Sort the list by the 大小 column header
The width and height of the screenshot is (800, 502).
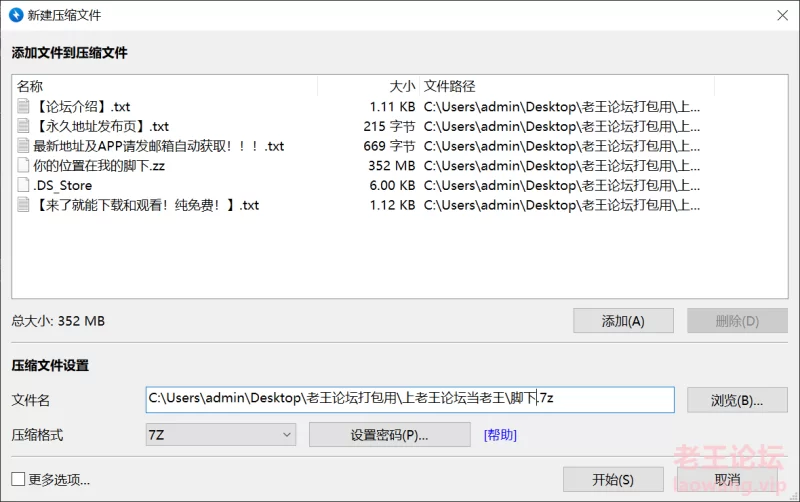click(368, 86)
